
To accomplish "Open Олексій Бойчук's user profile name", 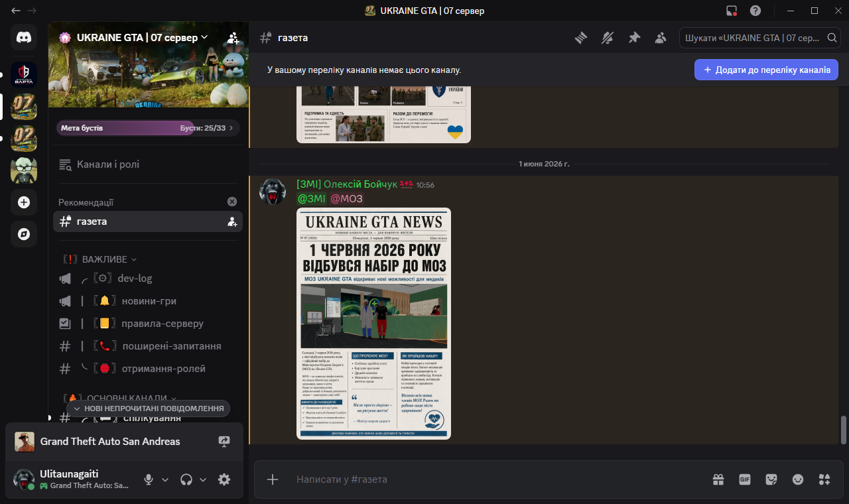I will [x=346, y=184].
